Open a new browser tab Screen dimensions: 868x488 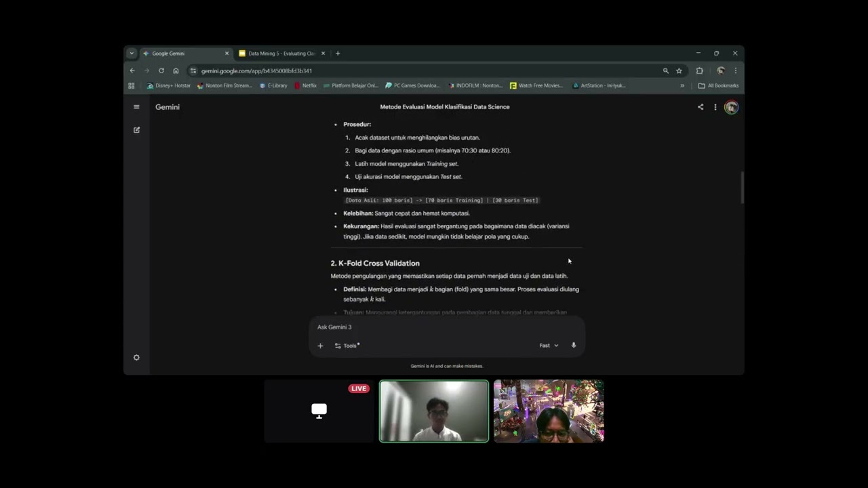[338, 54]
